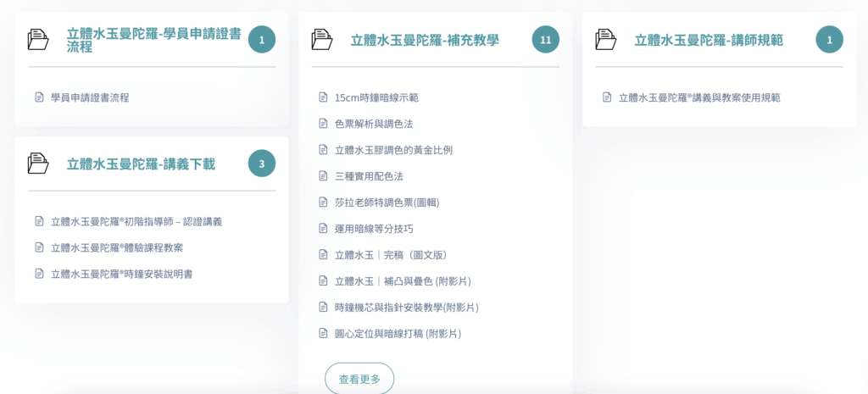868x394 pixels.
Task: Click folder icon beside 學員申請證書流程 category heading
Action: click(38, 40)
